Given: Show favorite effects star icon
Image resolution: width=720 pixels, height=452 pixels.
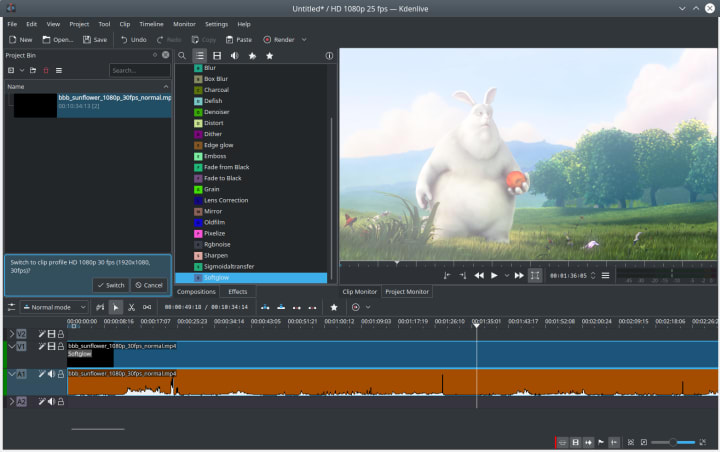Looking at the screenshot, I should point(269,56).
